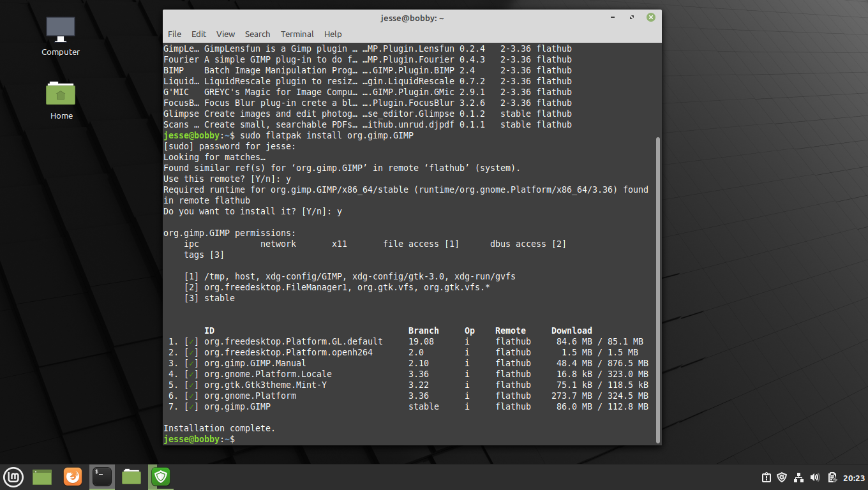Image resolution: width=868 pixels, height=490 pixels.
Task: Click the terminal title 'jesse@bobby: ~'
Action: 412,18
